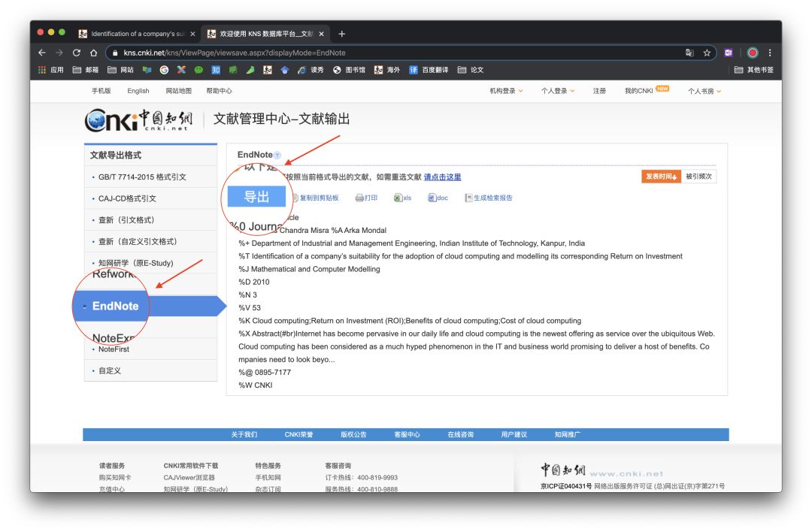Open 关于我们 footer link
This screenshot has height=532, width=812.
pyautogui.click(x=244, y=435)
